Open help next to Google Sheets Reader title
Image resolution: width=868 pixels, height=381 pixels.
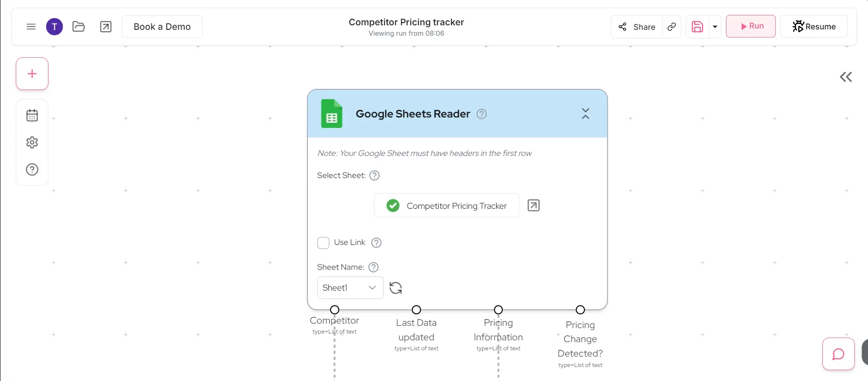tap(482, 114)
